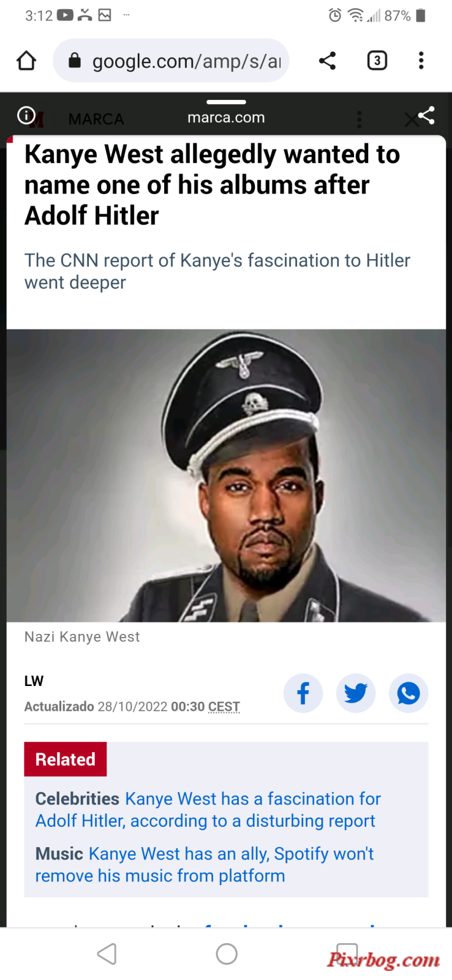Open the tab switcher showing 3 tabs
The height and width of the screenshot is (980, 452).
(x=377, y=61)
